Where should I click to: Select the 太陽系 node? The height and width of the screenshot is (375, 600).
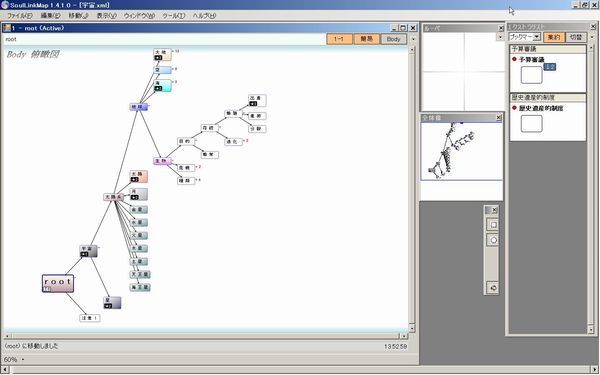(x=114, y=197)
